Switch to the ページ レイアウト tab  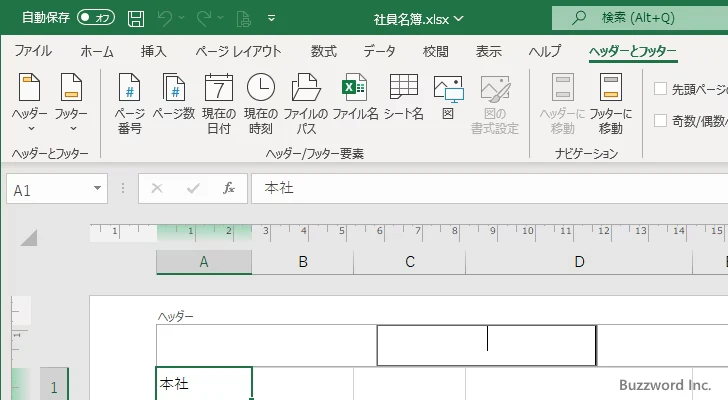238,51
